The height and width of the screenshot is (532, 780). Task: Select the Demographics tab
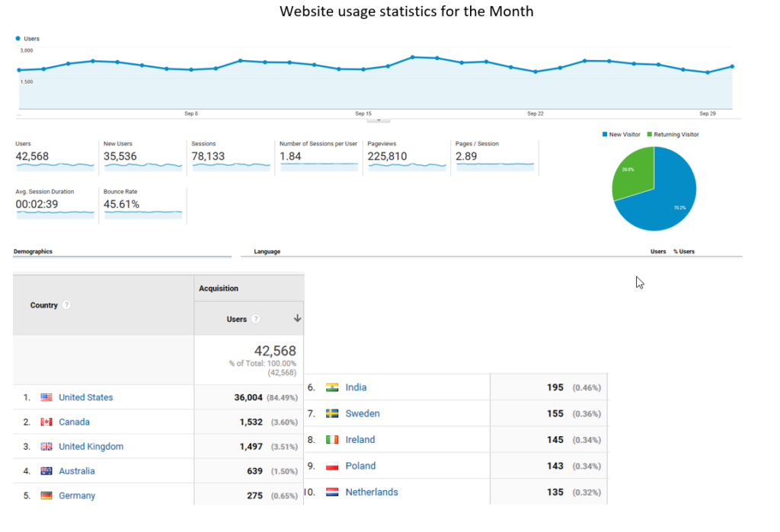click(x=34, y=251)
